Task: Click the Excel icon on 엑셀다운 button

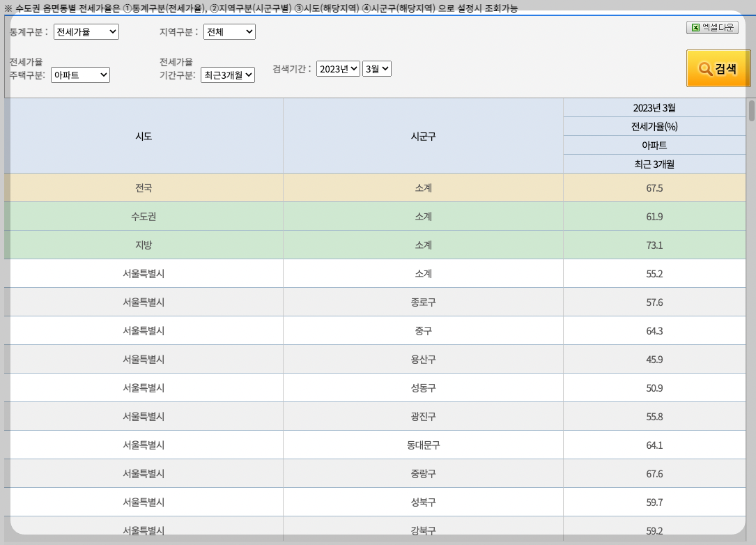Action: (x=695, y=27)
